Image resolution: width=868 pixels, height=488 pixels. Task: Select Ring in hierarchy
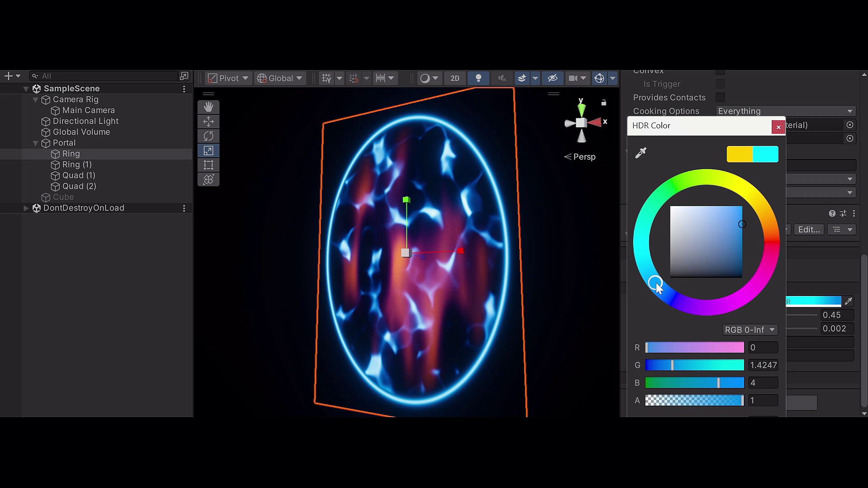click(71, 154)
